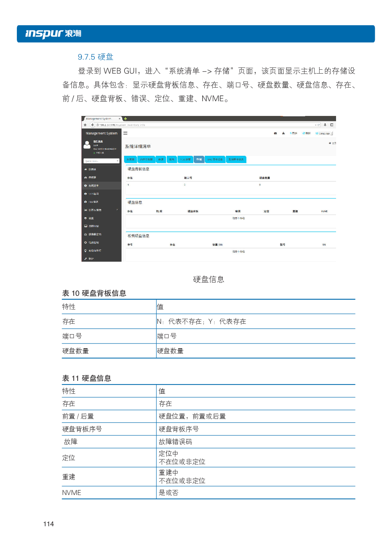Open a new browser tab with plus button
Viewport: 392px width, 551px height.
coord(125,118)
